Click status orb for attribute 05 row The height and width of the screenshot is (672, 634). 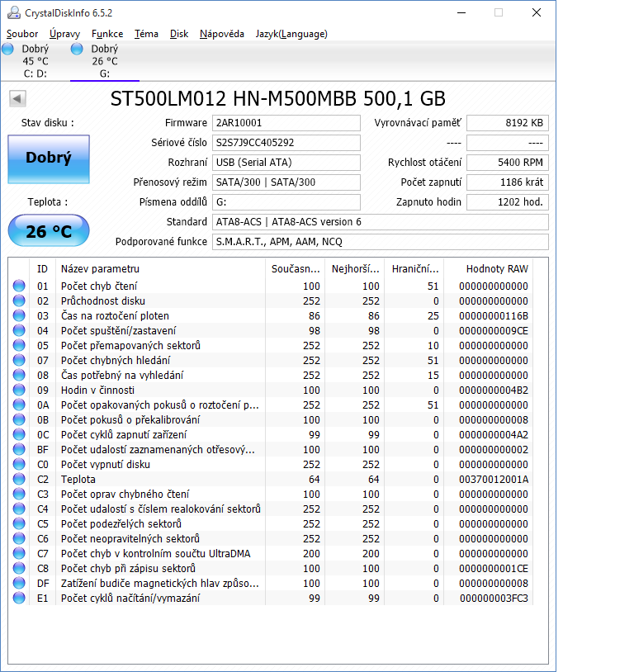(19, 346)
